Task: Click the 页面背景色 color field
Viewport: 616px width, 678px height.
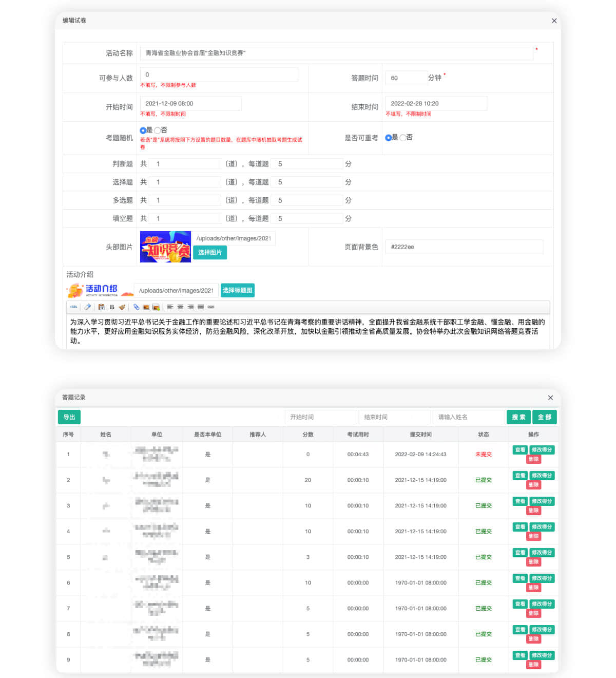Action: coord(464,247)
